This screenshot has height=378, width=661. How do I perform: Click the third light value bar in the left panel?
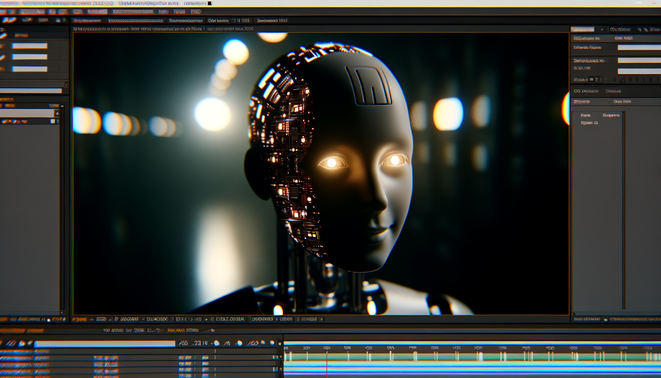click(x=30, y=69)
